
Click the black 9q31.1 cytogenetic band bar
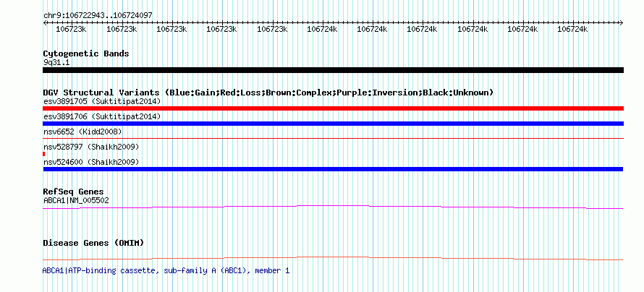coord(333,70)
